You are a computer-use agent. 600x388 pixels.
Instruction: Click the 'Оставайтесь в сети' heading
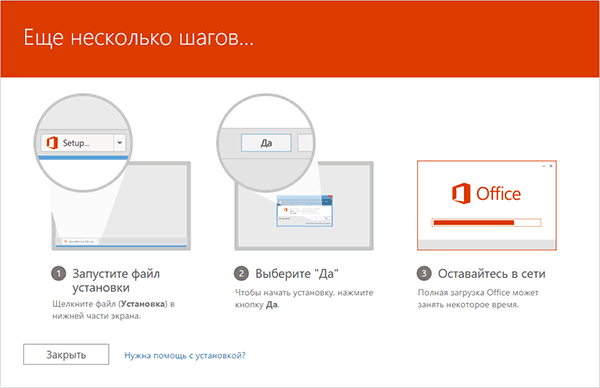(492, 274)
